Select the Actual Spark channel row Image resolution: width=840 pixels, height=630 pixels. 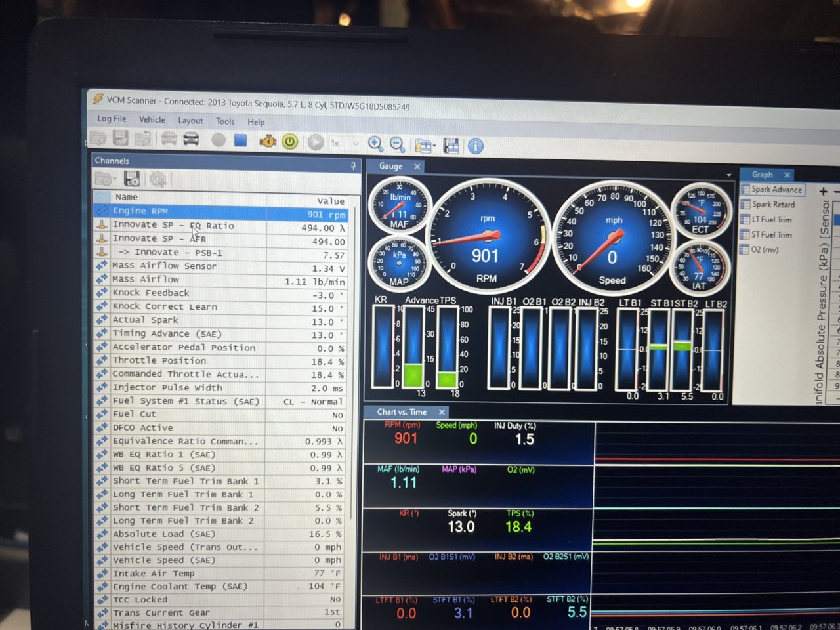point(220,321)
